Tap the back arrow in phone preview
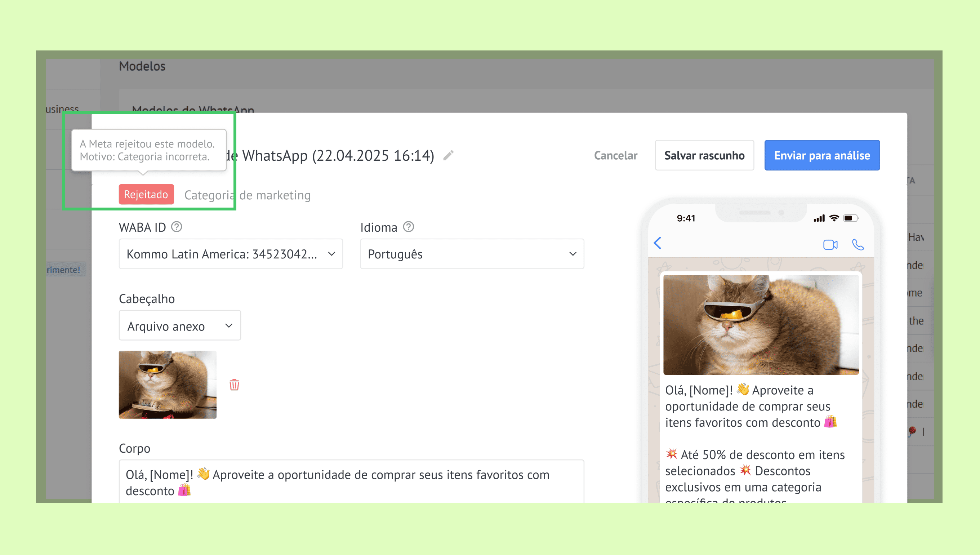The image size is (980, 555). pos(658,243)
